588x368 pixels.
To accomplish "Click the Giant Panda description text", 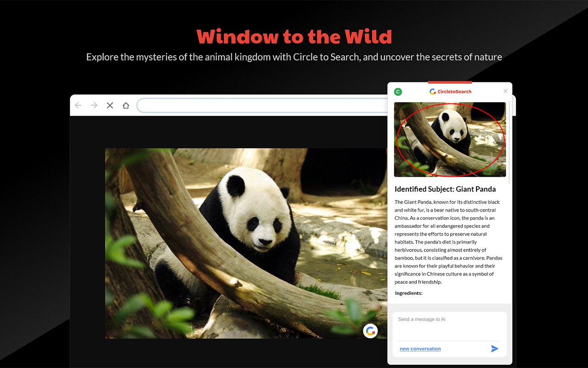I will [448, 241].
